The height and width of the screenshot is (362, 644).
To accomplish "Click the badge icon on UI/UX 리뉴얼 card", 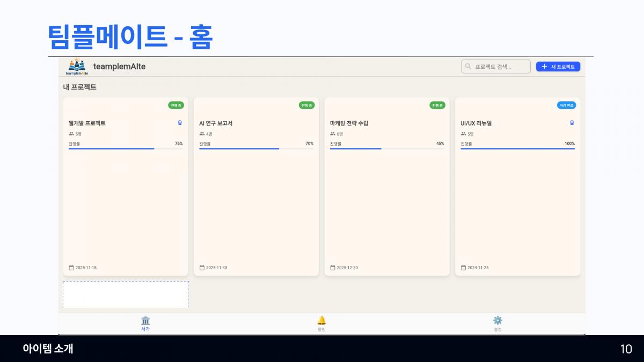I will [x=572, y=123].
